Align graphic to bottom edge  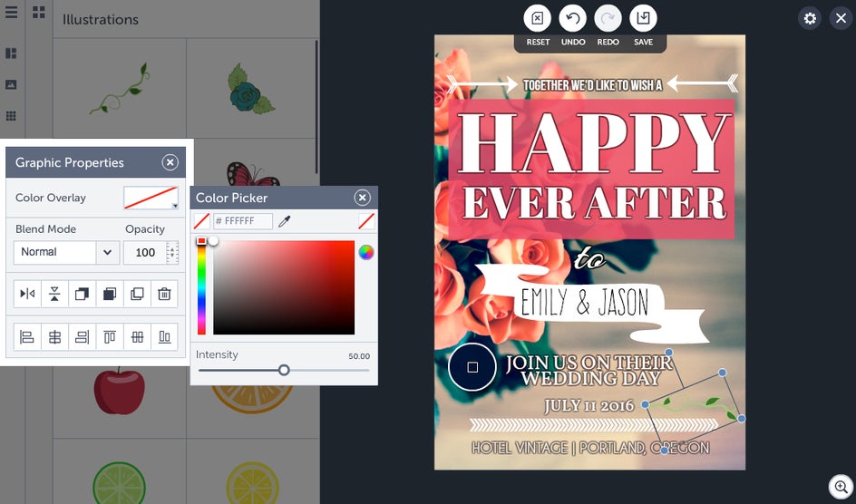tap(164, 337)
